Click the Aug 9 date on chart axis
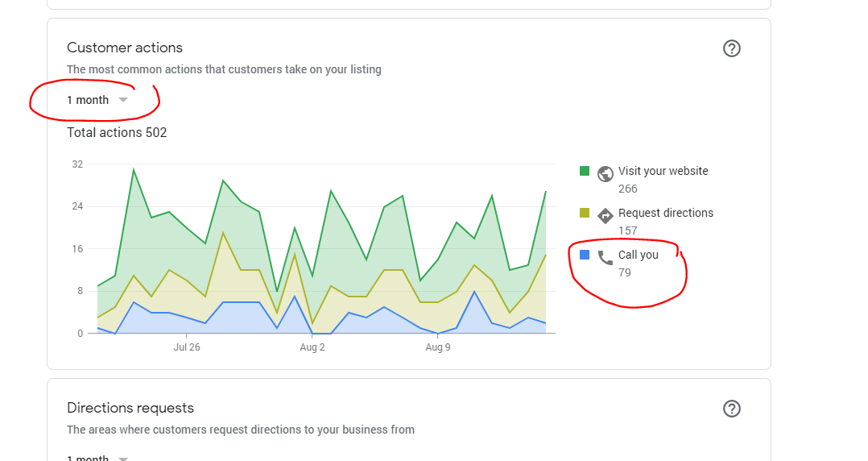Screen dimensions: 868x461 [437, 347]
